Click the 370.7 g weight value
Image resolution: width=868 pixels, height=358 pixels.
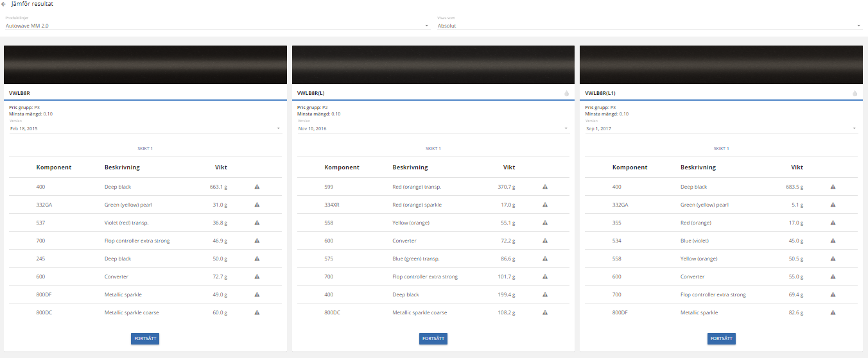pos(507,187)
